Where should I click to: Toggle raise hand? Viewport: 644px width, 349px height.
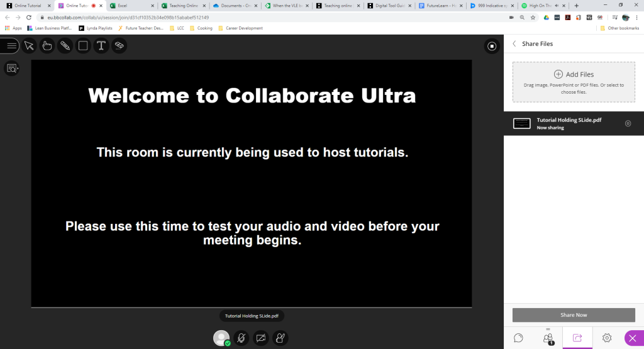tap(280, 338)
